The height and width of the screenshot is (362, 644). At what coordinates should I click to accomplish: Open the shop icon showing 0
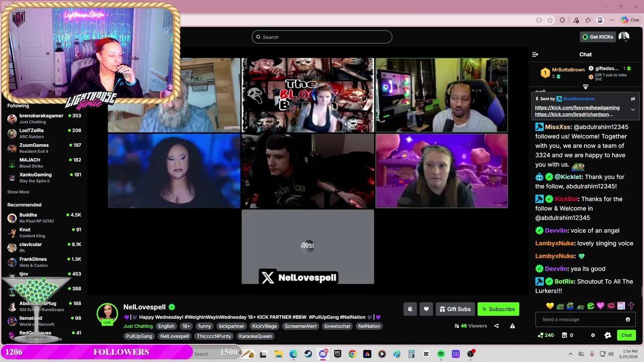pos(568,335)
